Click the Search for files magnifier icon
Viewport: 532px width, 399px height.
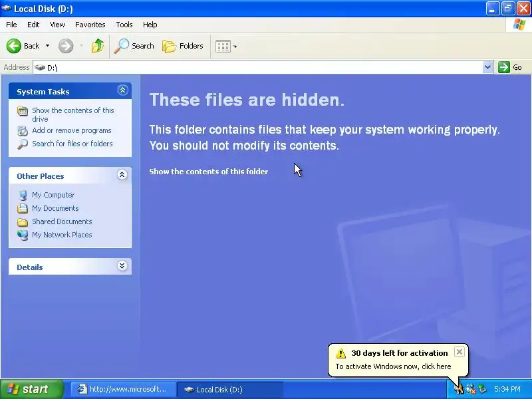tap(23, 144)
